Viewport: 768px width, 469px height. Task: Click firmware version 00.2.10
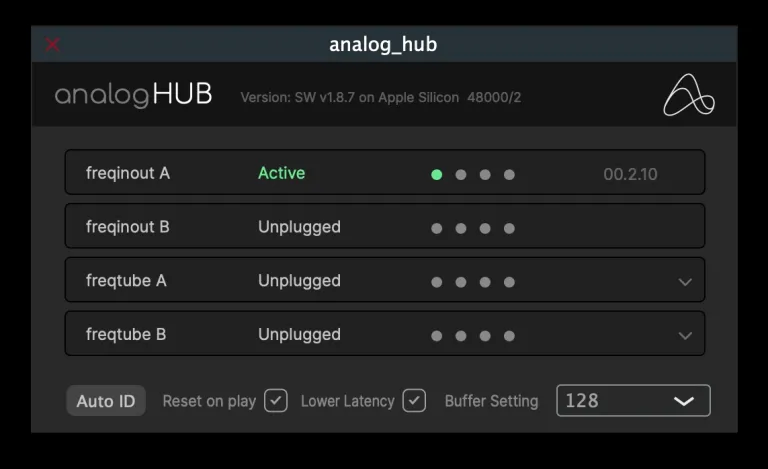tap(630, 174)
